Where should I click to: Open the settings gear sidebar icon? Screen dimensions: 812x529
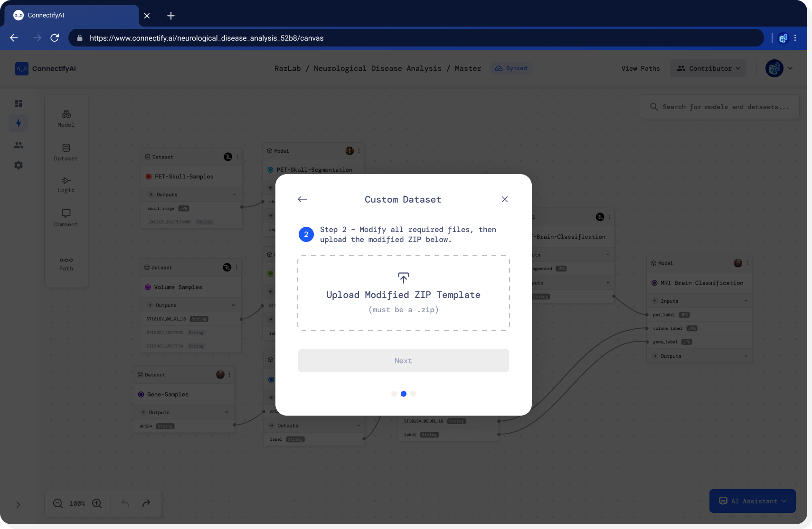click(x=19, y=165)
